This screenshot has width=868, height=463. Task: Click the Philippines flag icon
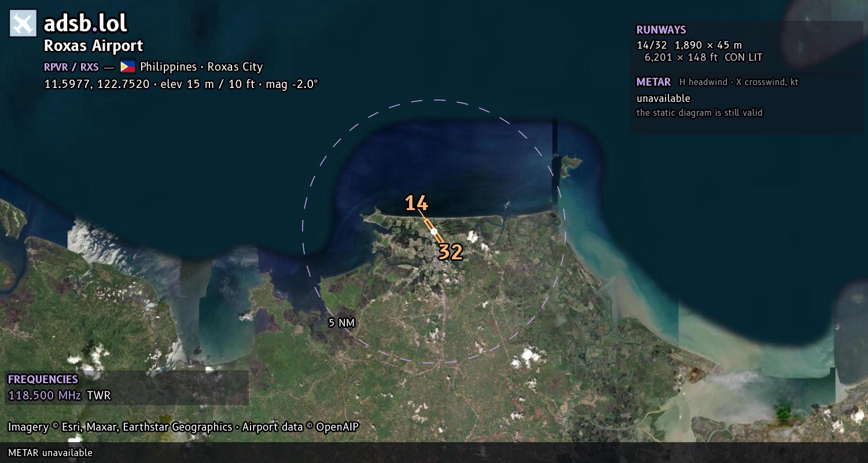128,67
